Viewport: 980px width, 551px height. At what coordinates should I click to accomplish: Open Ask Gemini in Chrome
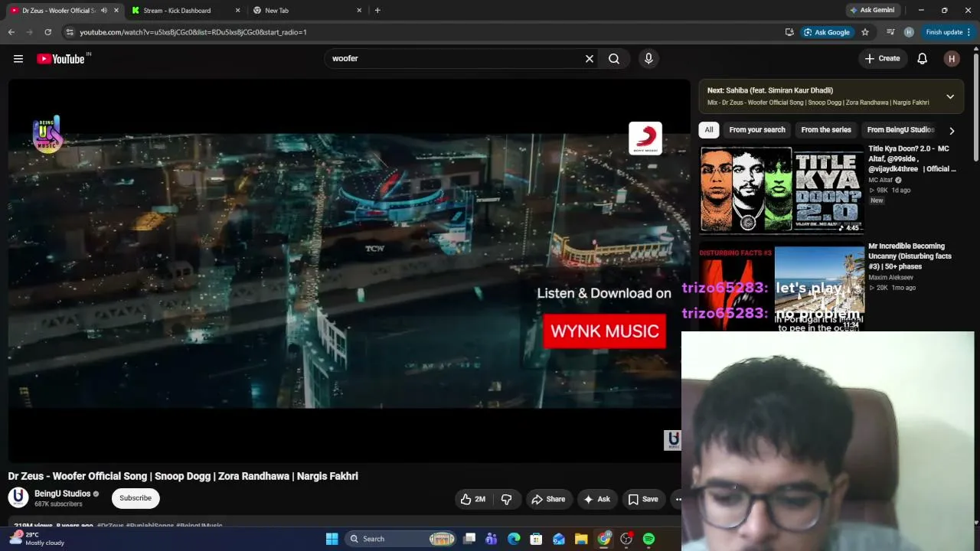pyautogui.click(x=872, y=11)
